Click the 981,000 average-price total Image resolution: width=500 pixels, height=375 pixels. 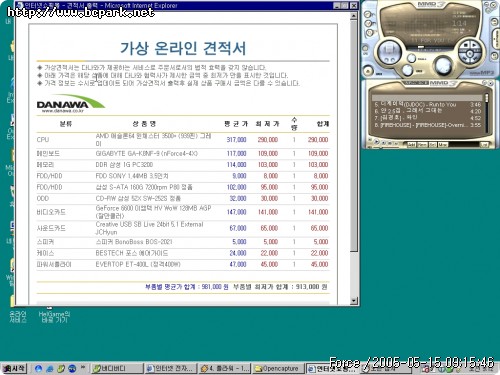pyautogui.click(x=214, y=287)
